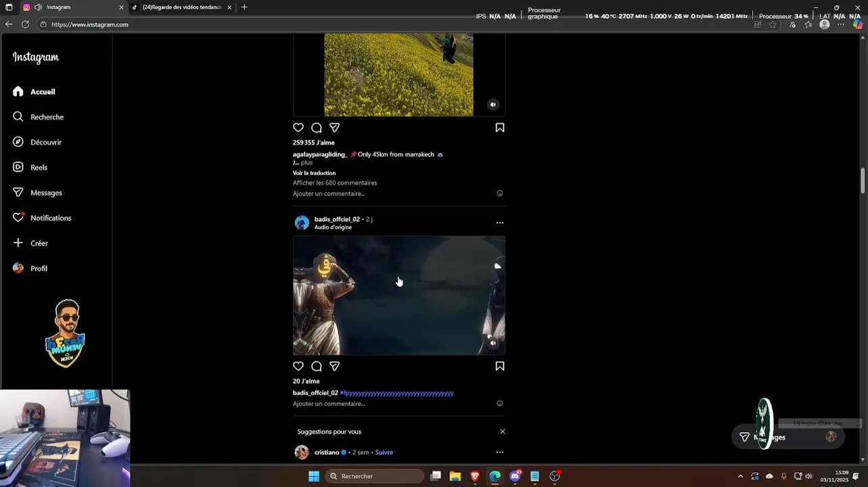Open the Découvrir page
This screenshot has height=487, width=868.
37,142
